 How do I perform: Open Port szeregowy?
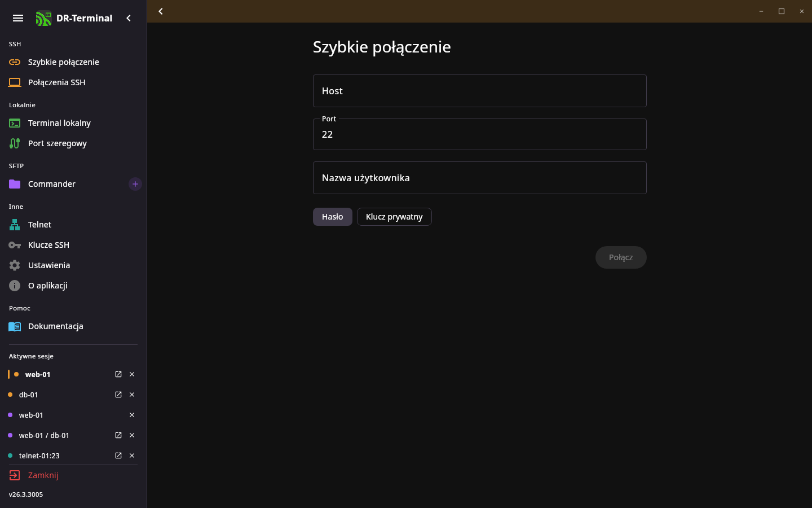tap(73, 143)
